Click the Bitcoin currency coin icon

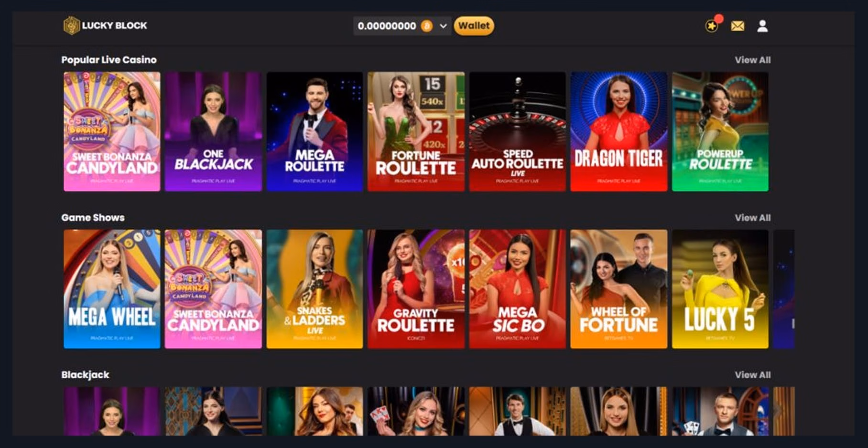point(427,26)
